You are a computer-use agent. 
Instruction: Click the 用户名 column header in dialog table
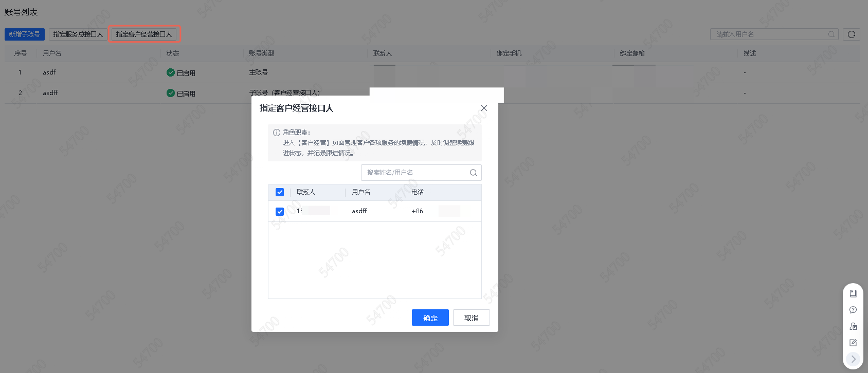click(361, 192)
